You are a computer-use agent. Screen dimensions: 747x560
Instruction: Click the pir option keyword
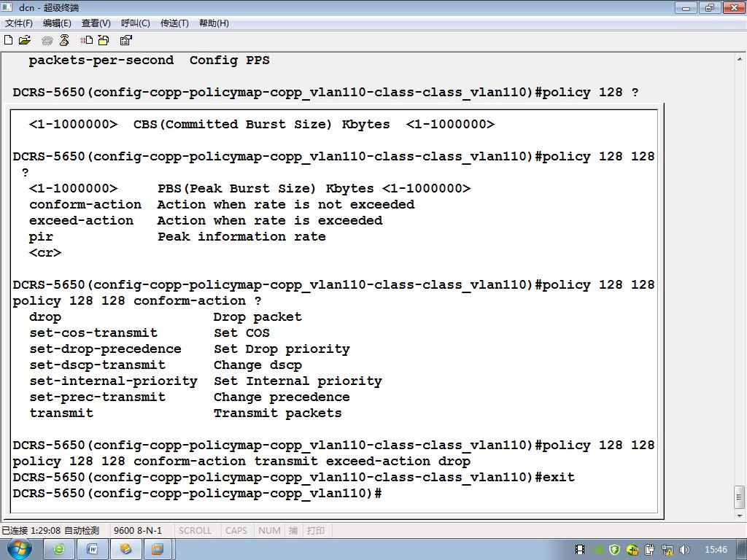click(x=41, y=237)
